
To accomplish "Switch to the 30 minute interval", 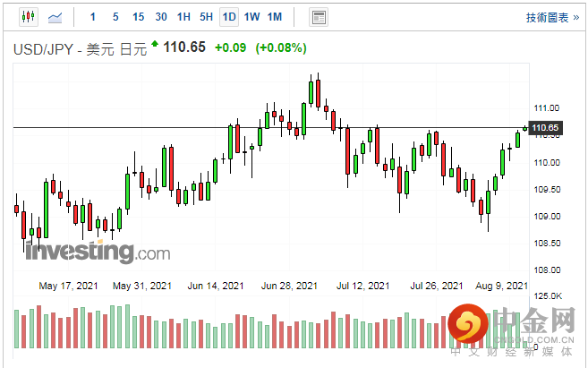I will pos(161,17).
